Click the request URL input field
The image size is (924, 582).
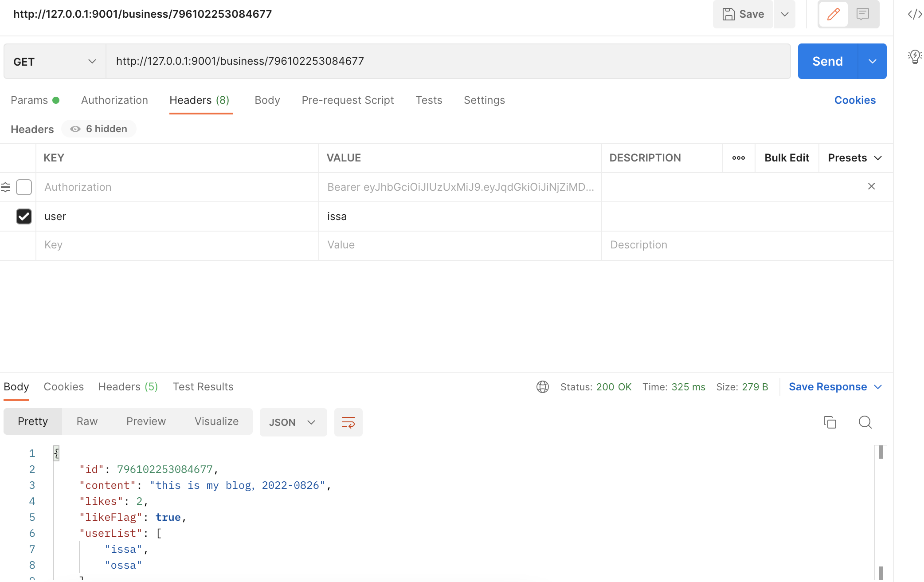[448, 61]
